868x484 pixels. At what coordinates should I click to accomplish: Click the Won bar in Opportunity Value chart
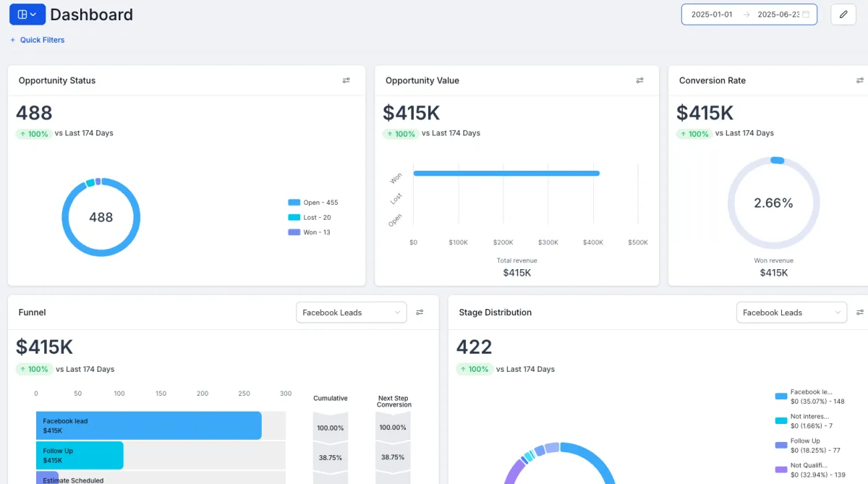pyautogui.click(x=506, y=174)
